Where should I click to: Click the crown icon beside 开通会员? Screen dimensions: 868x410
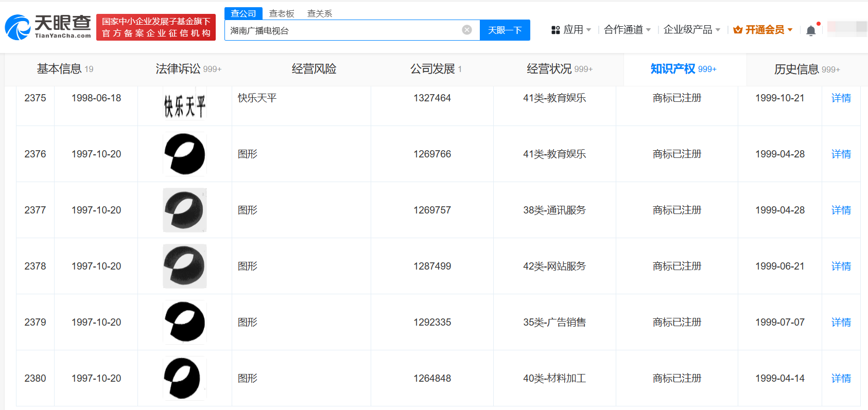point(738,30)
